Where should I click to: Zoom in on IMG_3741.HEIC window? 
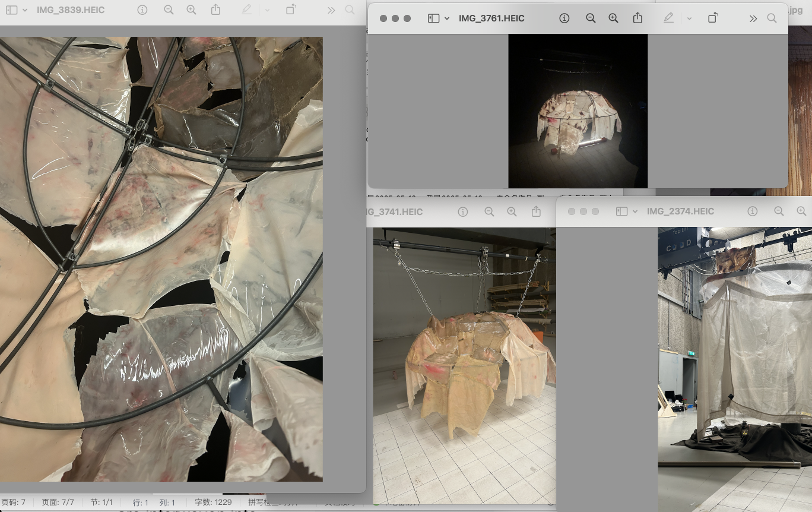512,211
